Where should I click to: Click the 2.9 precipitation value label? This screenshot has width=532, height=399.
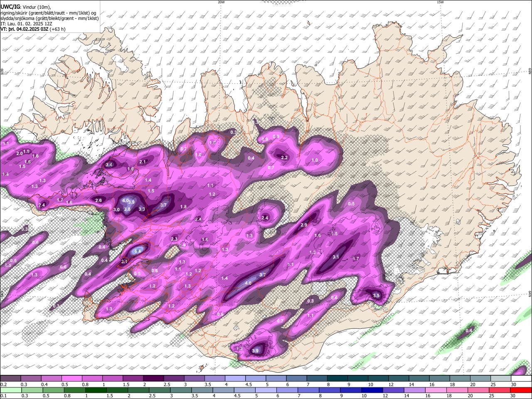(303, 225)
